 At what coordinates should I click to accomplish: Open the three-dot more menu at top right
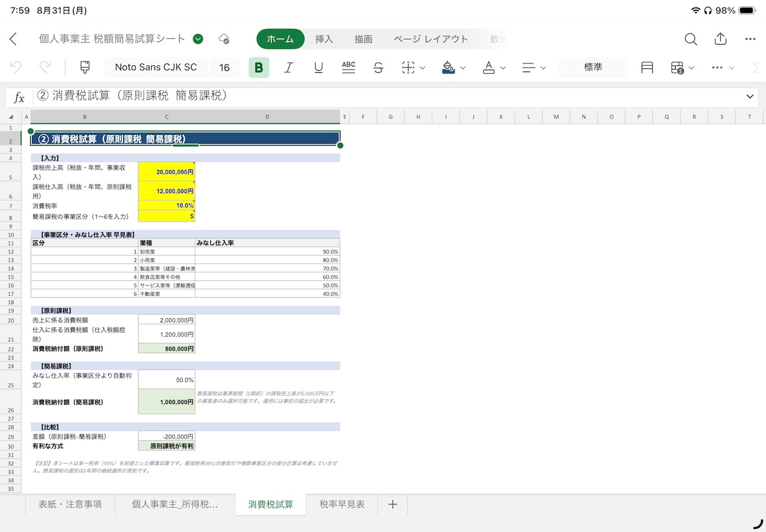pos(750,39)
